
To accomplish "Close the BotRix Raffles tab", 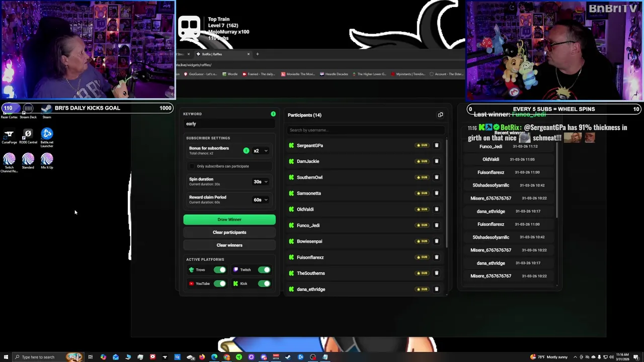I will click(x=248, y=54).
